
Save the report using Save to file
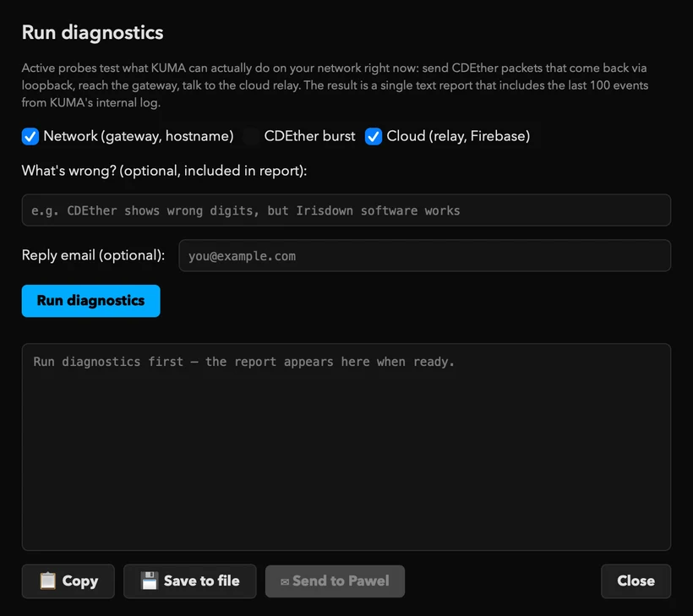click(x=190, y=581)
